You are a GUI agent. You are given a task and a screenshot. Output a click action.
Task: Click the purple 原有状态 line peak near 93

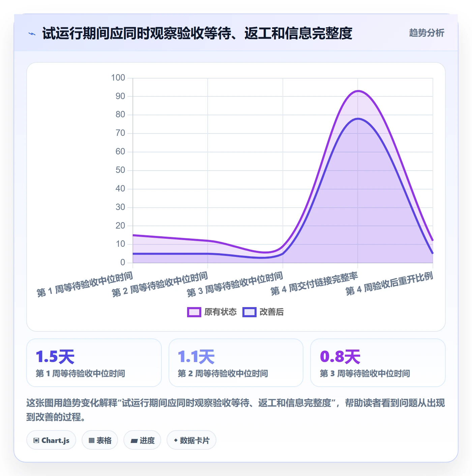358,91
